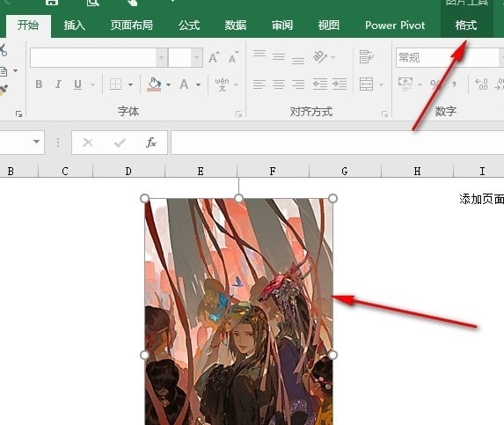
Task: Open Merge and Center dropdown arrow
Action: pyautogui.click(x=381, y=84)
